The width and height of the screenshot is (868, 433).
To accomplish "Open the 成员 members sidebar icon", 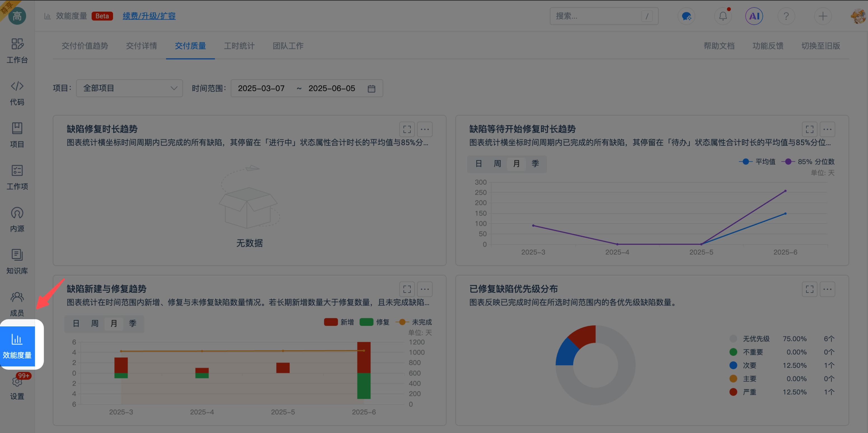I will (17, 304).
